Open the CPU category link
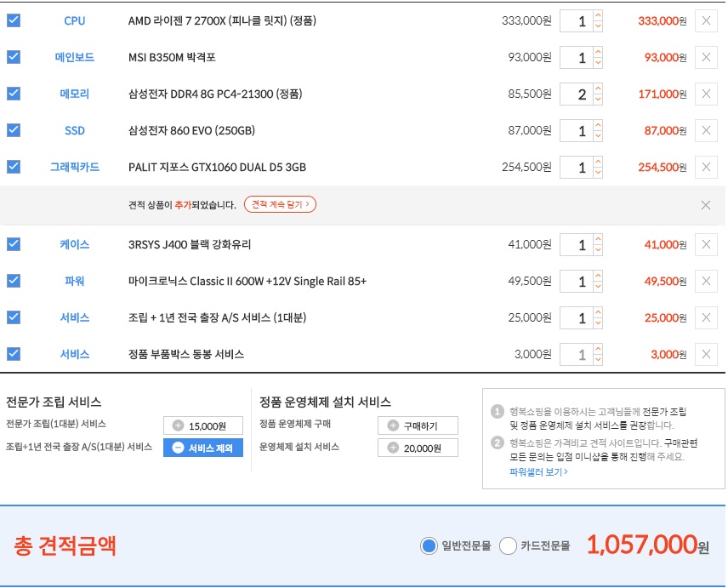 pyautogui.click(x=74, y=21)
